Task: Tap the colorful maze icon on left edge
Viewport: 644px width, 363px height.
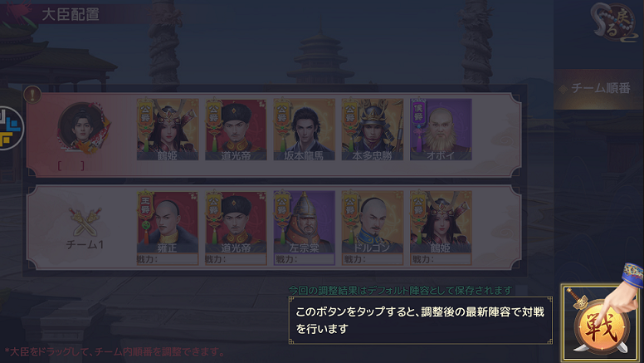Action: click(x=10, y=128)
